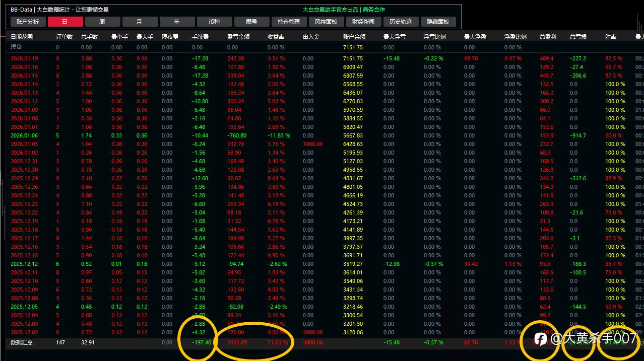Switch to the 魔号 magic number tab
644x361 pixels.
(251, 22)
